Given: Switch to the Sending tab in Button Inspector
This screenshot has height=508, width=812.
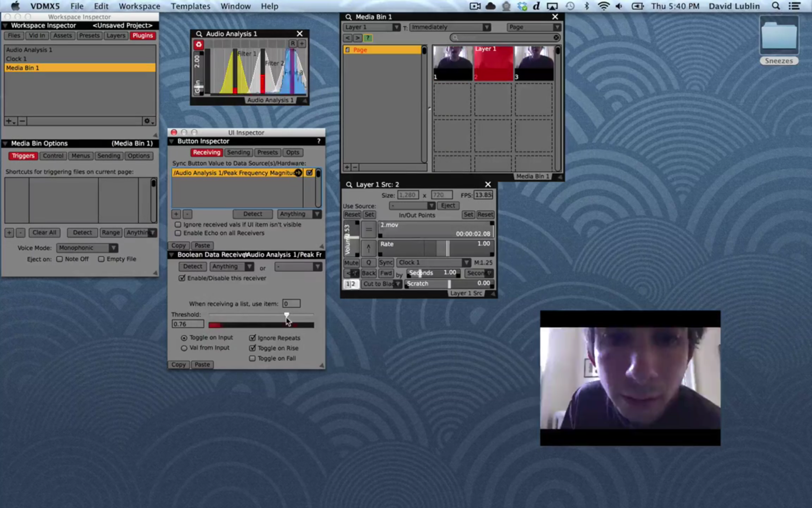Looking at the screenshot, I should (238, 152).
